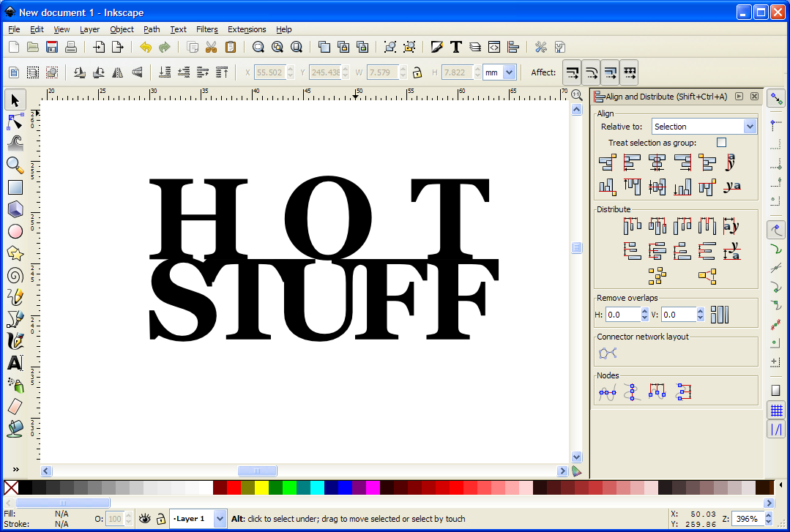Iconify the Align and Distribute panel

(x=739, y=96)
